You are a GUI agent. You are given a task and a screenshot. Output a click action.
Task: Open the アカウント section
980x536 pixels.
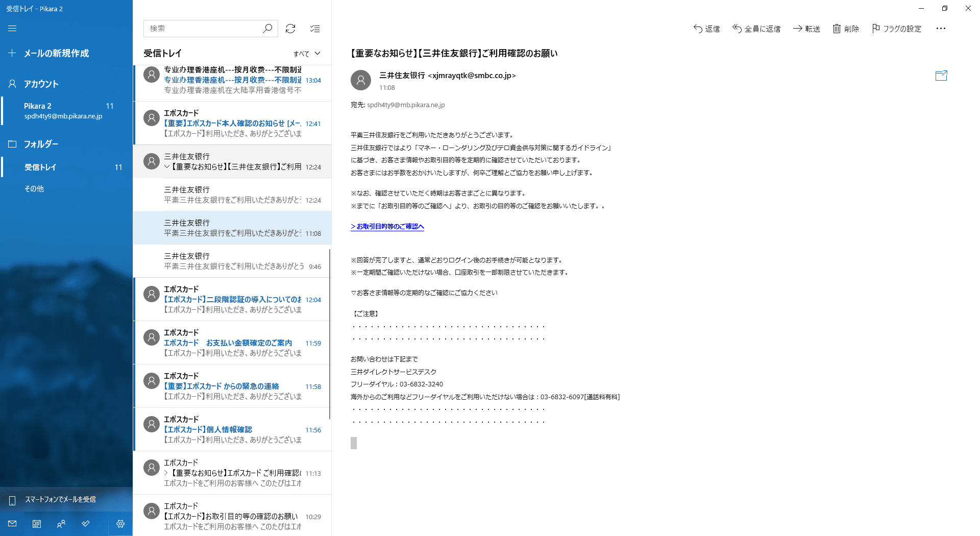(66, 84)
